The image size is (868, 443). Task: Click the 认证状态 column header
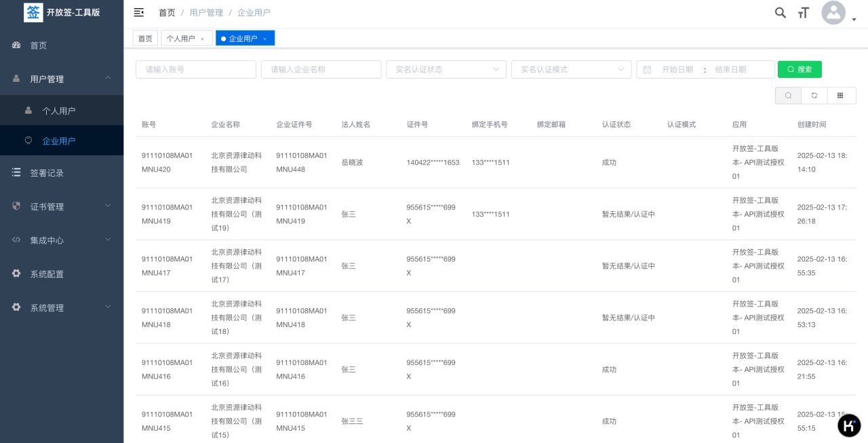click(616, 125)
